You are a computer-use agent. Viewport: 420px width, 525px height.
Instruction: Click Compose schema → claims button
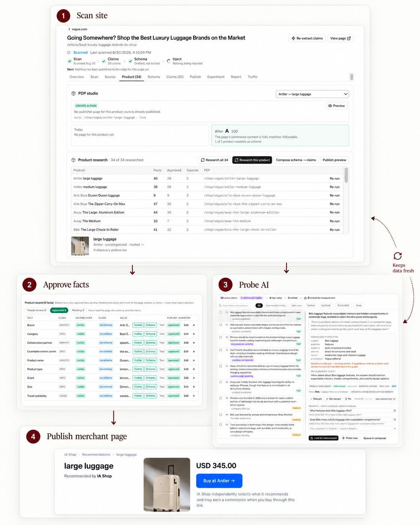pyautogui.click(x=296, y=160)
